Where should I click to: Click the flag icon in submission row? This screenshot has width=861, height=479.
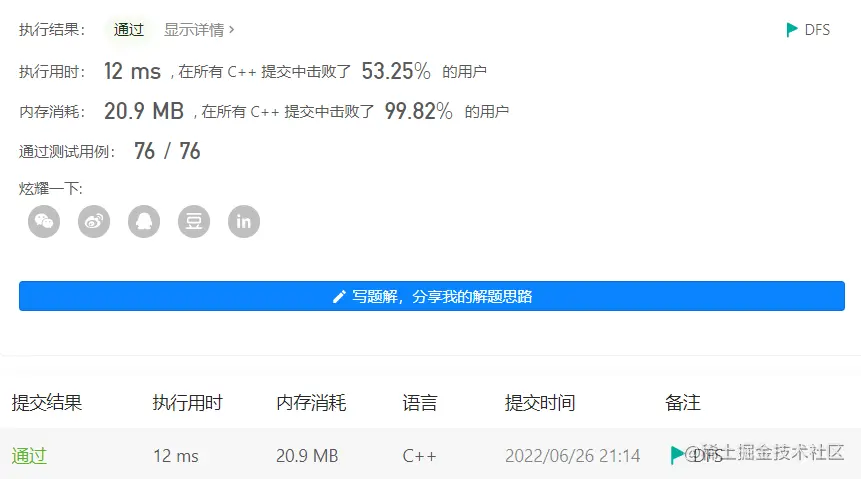click(x=677, y=455)
